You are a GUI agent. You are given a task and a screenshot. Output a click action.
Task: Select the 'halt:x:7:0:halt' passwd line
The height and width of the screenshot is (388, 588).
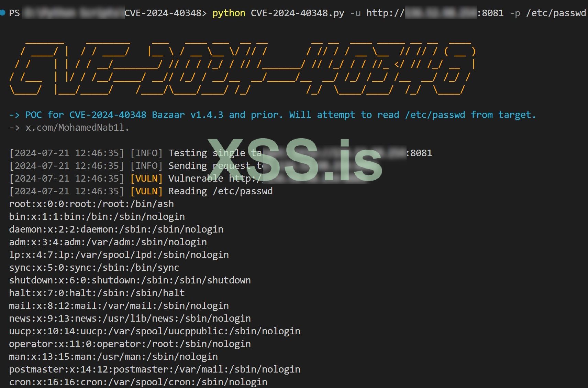click(97, 293)
